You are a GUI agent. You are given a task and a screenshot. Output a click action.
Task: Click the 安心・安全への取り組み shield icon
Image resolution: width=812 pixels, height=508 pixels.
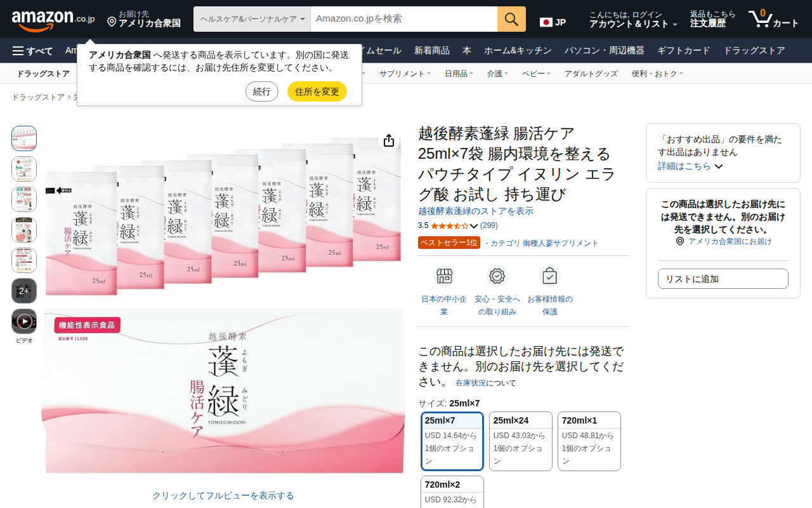(497, 276)
